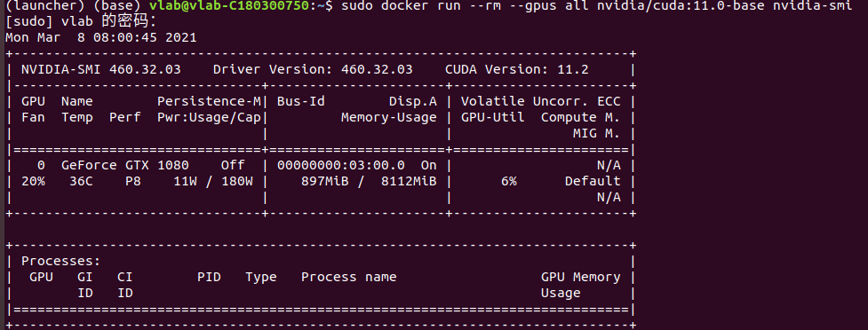868x330 pixels.
Task: Click the GPU-Util header label
Action: (493, 118)
